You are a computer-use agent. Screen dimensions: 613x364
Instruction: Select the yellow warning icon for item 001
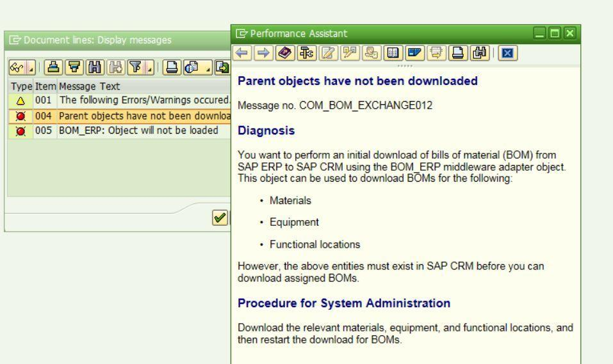click(20, 102)
